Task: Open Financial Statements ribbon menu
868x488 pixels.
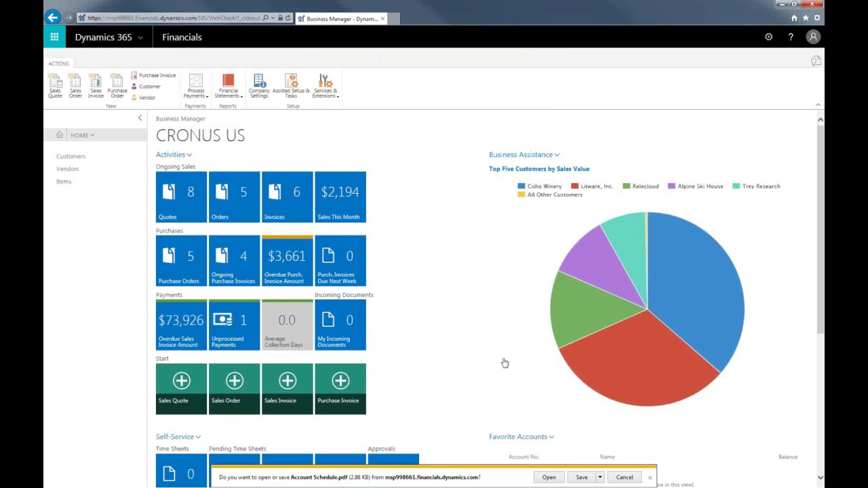Action: pos(228,86)
